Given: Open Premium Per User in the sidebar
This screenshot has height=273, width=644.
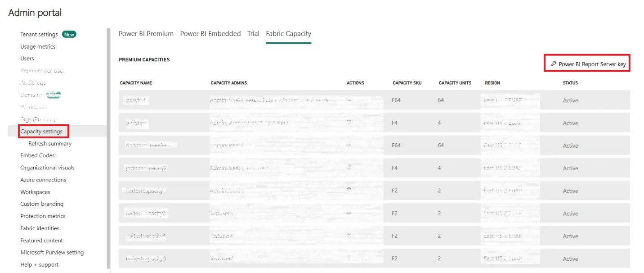Looking at the screenshot, I should (42, 71).
